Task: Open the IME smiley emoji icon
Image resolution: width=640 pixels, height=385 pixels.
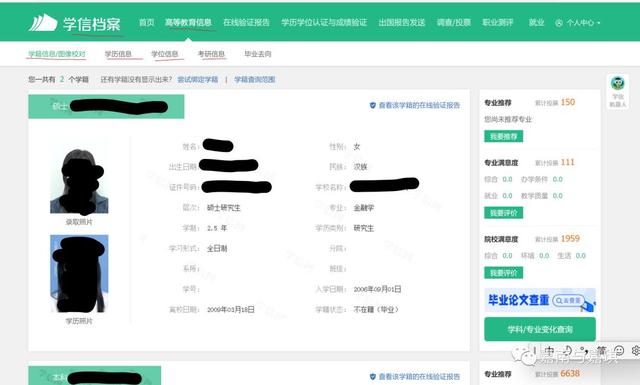Action: pyautogui.click(x=619, y=351)
